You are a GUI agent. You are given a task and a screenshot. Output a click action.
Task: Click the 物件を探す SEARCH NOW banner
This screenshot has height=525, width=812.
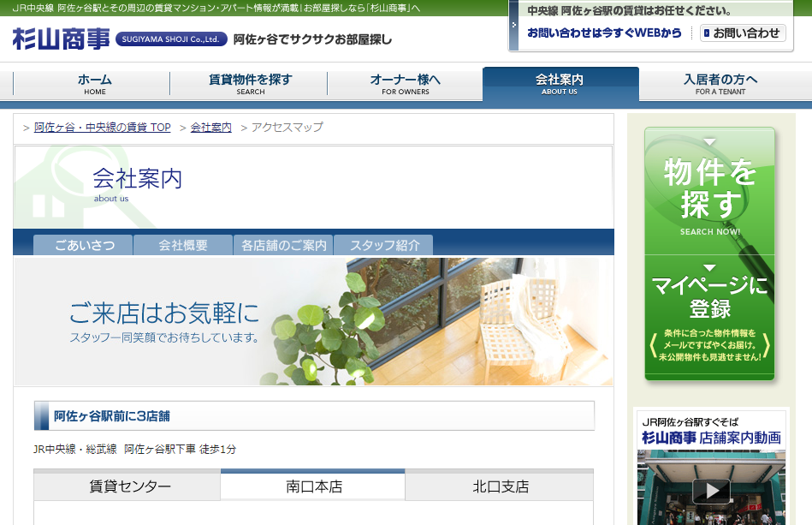(x=709, y=191)
